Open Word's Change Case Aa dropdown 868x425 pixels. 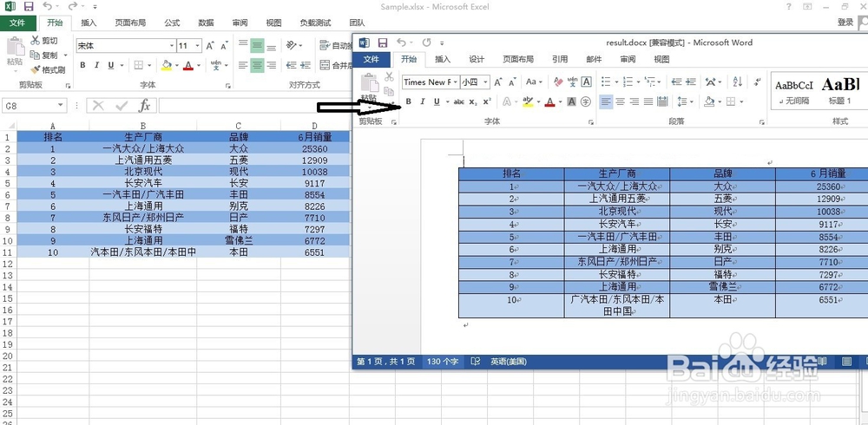coord(534,82)
